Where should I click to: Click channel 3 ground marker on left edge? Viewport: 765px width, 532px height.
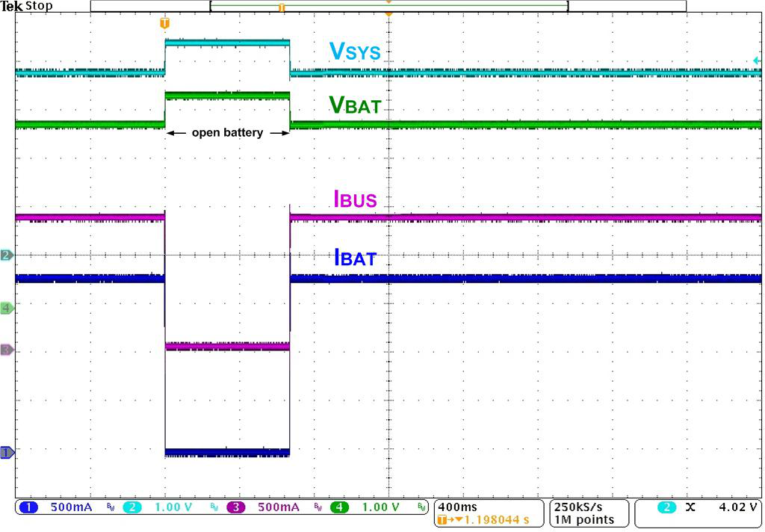click(x=7, y=350)
